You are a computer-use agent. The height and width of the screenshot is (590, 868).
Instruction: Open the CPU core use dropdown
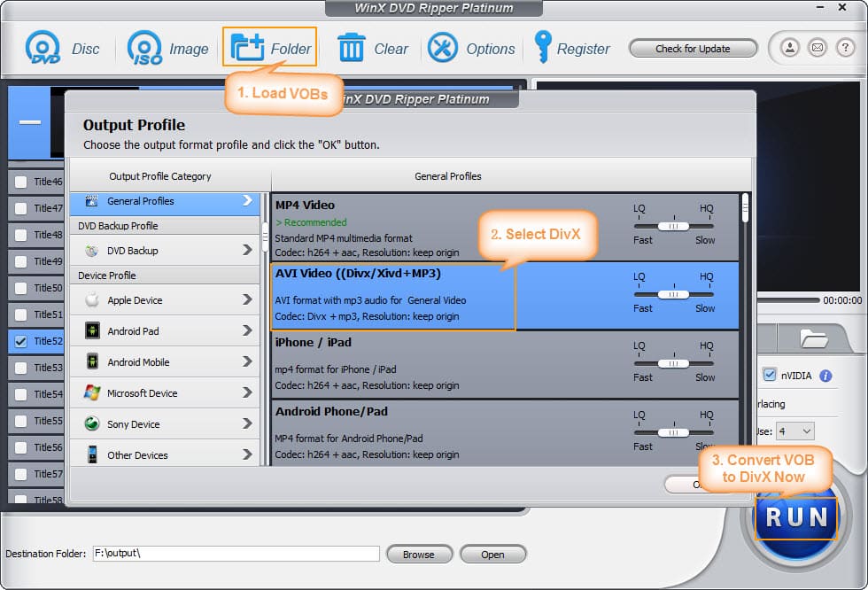coord(795,431)
